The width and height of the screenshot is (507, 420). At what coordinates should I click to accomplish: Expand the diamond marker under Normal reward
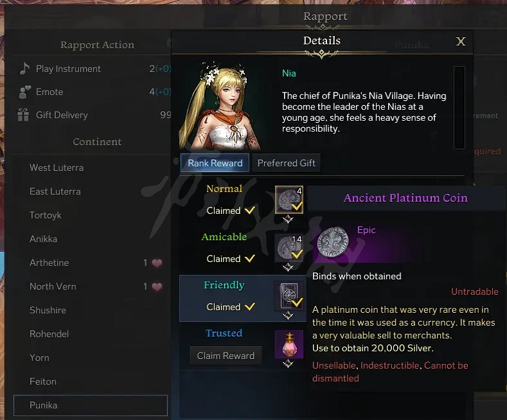[x=288, y=220]
